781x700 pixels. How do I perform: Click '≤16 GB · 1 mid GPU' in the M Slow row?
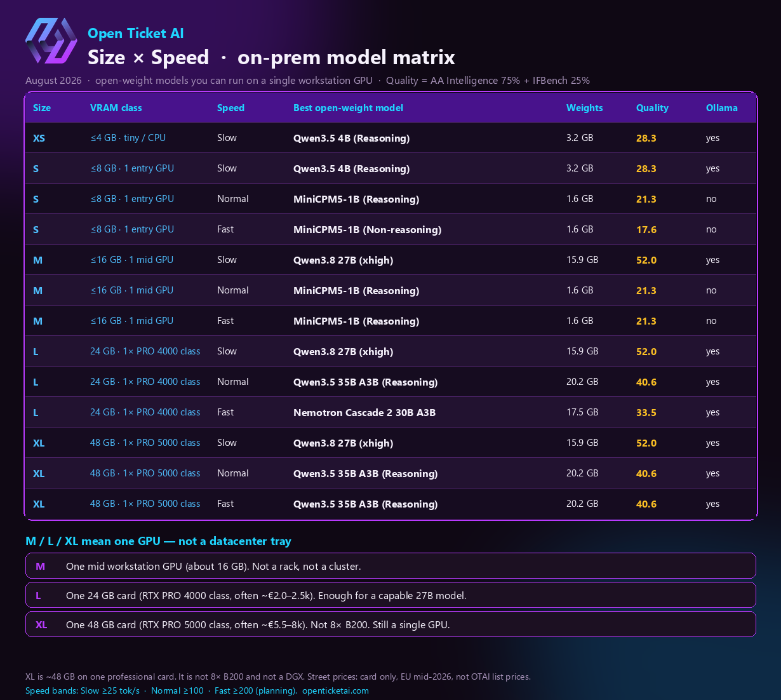131,260
